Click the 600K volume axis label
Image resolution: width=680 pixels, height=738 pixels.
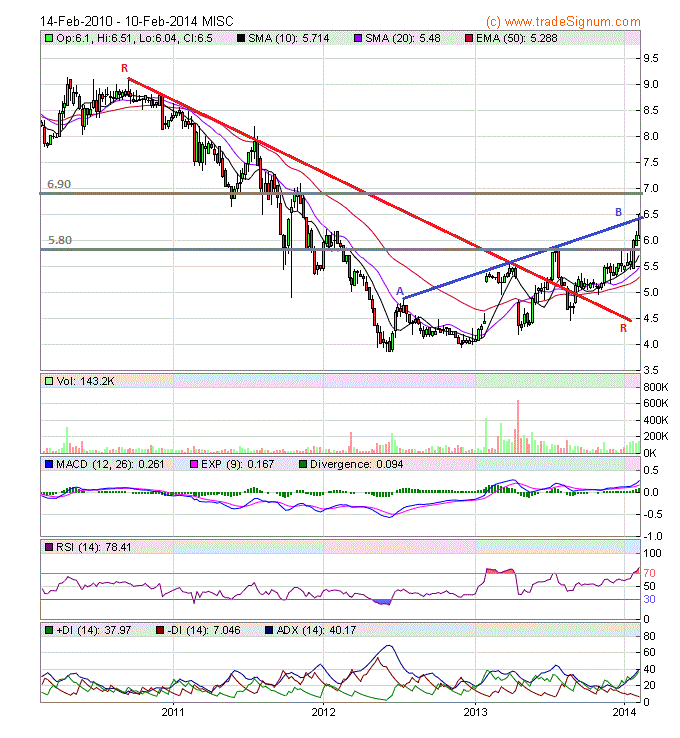coord(656,403)
